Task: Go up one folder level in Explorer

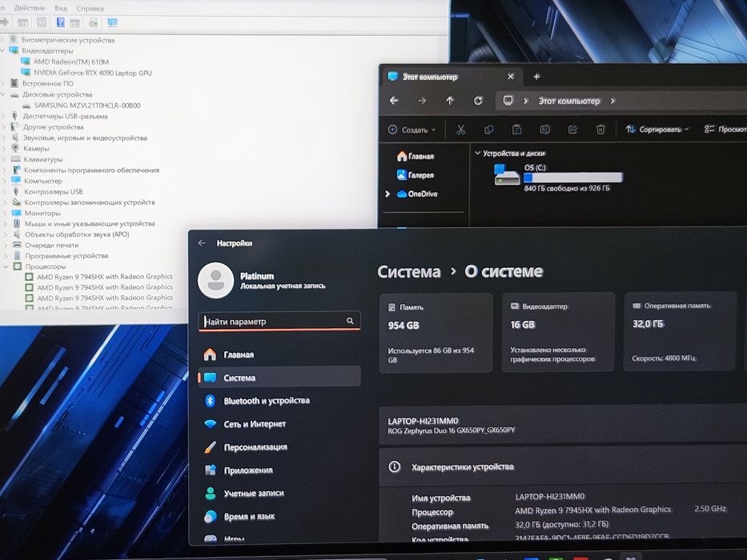Action: (450, 101)
